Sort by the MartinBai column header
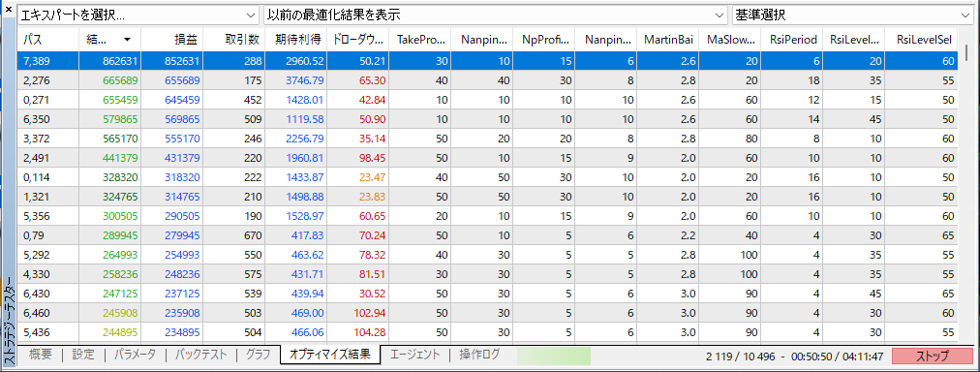Image resolution: width=980 pixels, height=372 pixels. [x=667, y=40]
